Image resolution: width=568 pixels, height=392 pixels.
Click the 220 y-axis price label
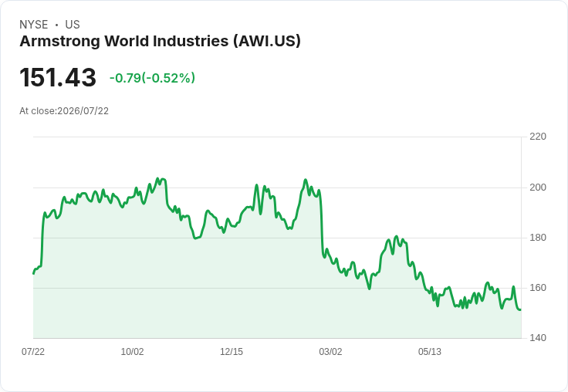[x=538, y=137]
